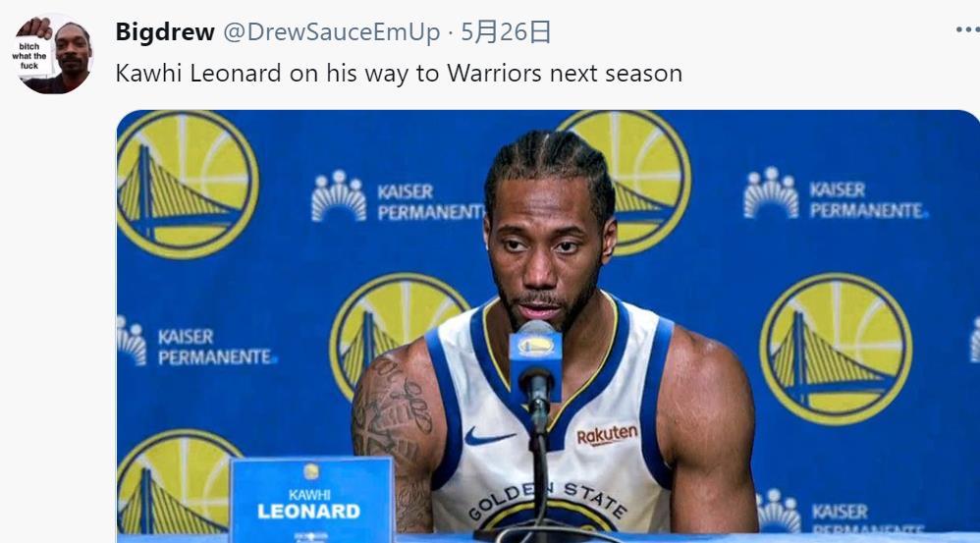Open the 5月26日 tweet timestamp
The height and width of the screenshot is (543, 980).
[x=506, y=31]
